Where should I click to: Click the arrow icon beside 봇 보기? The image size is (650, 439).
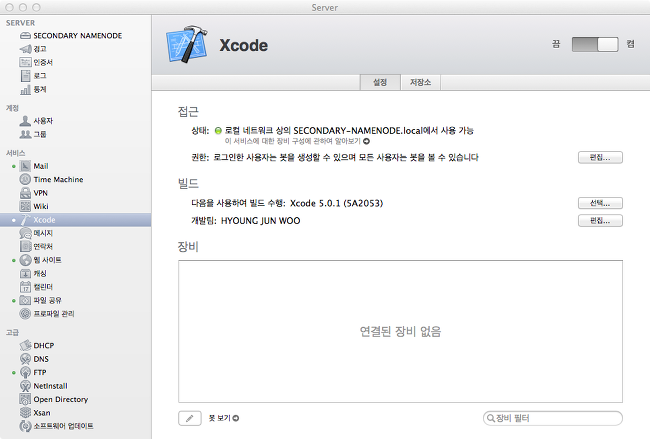[236, 418]
